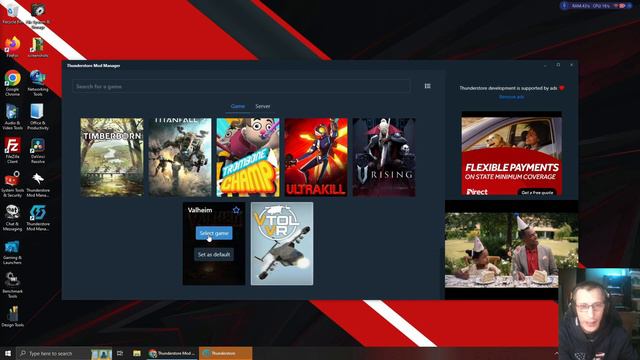Select the V Rising game tile
The height and width of the screenshot is (360, 640).
tap(384, 158)
